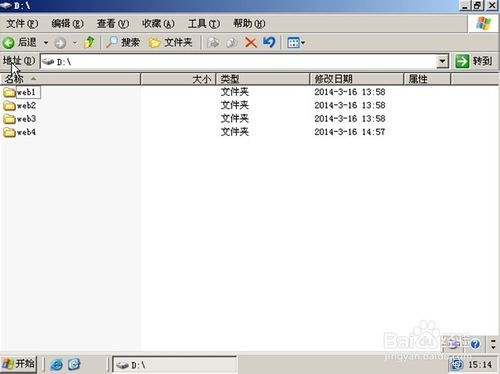This screenshot has width=500, height=374.
Task: Open the 开始 Start button
Action: point(19,364)
